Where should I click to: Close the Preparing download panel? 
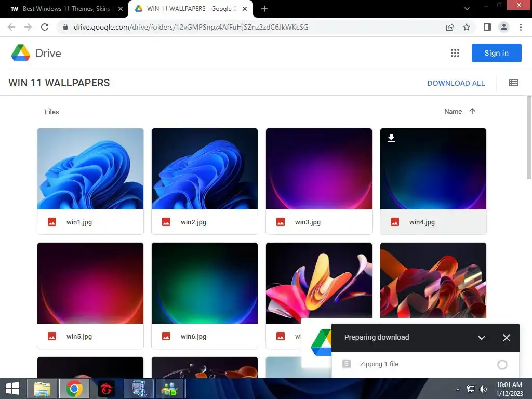coord(507,338)
